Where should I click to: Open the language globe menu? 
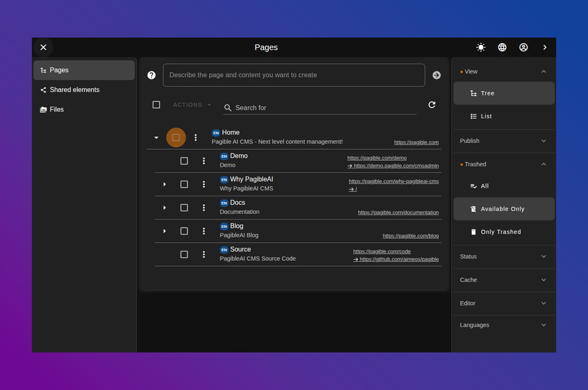click(502, 47)
